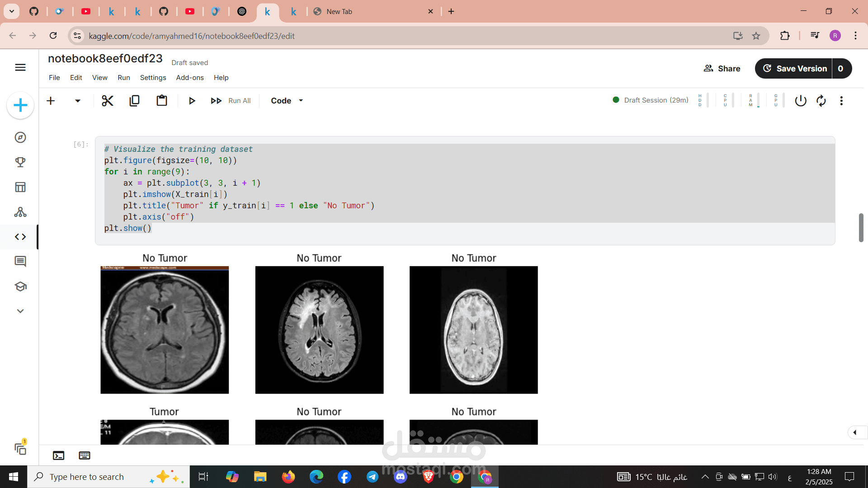
Task: View RAM usage indicator
Action: pos(754,100)
